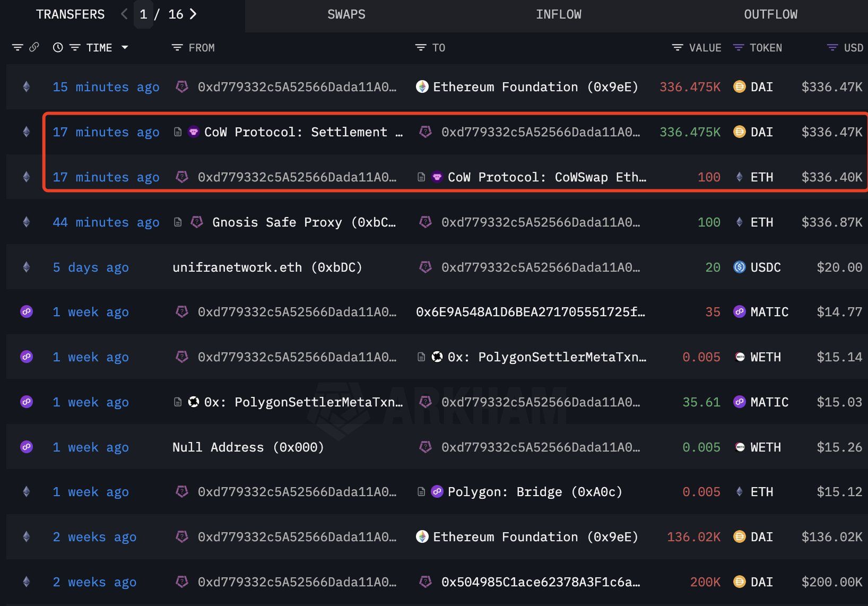The width and height of the screenshot is (868, 606).
Task: Click the clock icon in Time header
Action: pos(58,48)
